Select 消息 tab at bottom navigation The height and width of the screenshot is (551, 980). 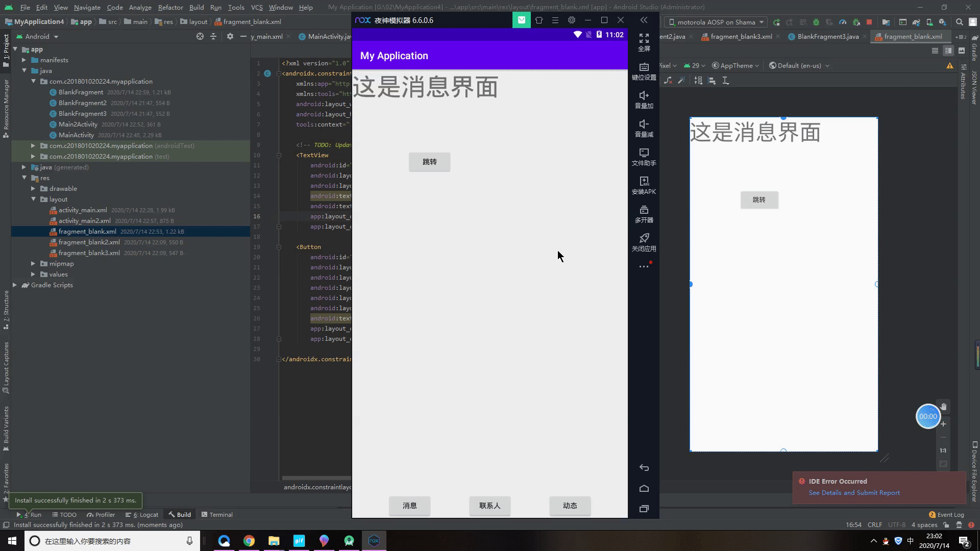409,505
